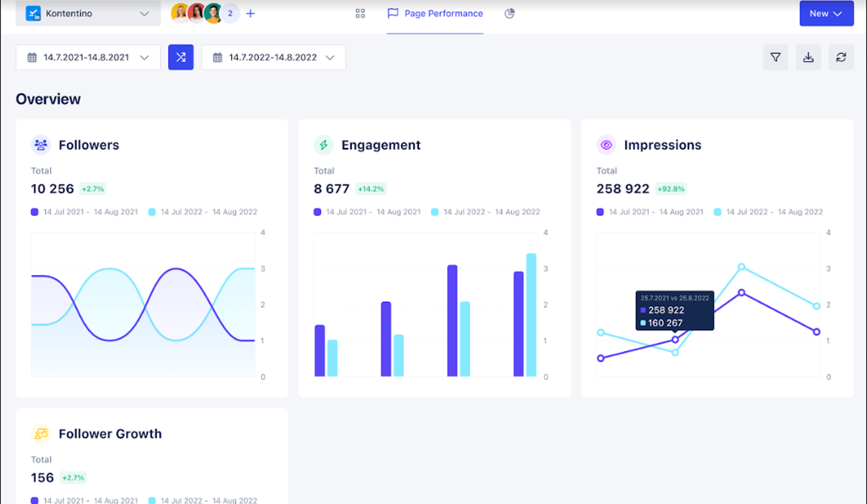
Task: Open the first date range picker
Action: click(x=88, y=57)
